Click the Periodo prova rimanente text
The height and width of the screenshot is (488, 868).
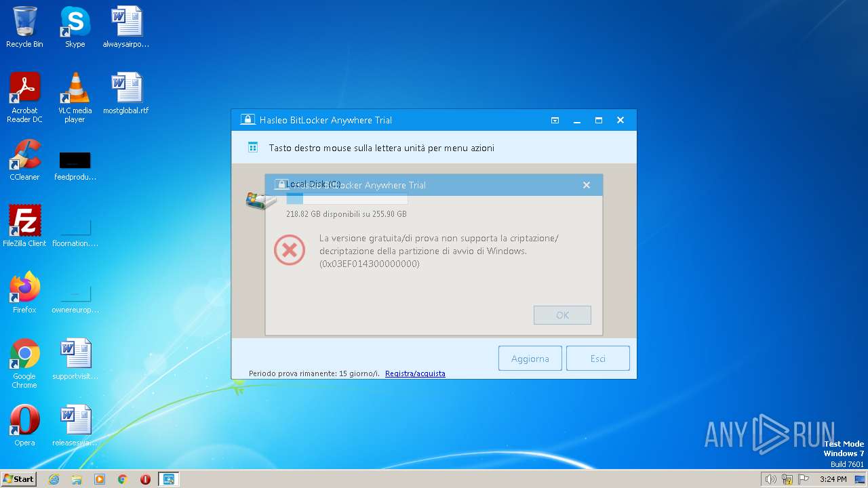(x=314, y=373)
